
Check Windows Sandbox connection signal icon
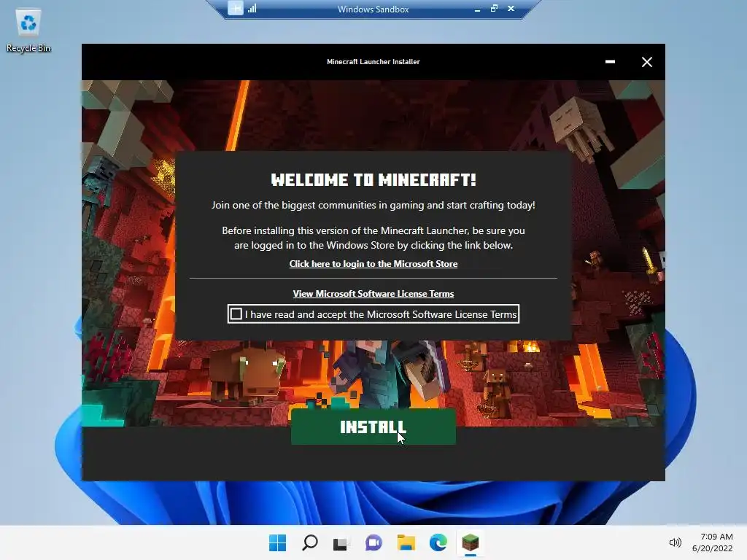[x=252, y=8]
